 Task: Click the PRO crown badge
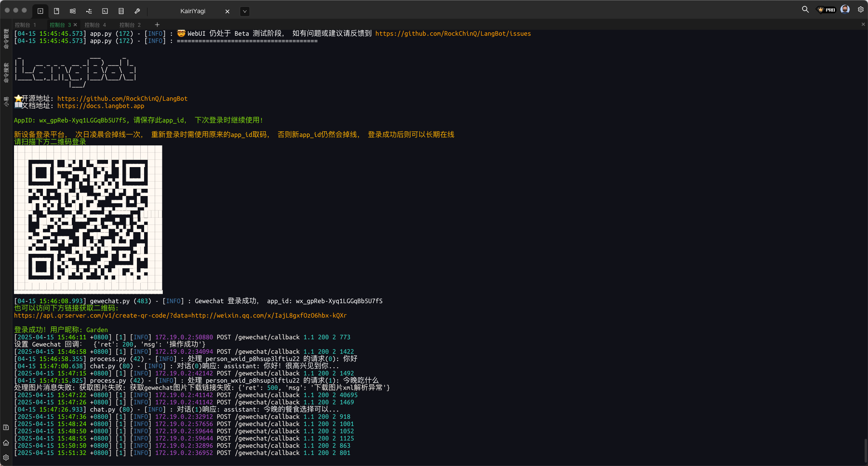tap(826, 10)
